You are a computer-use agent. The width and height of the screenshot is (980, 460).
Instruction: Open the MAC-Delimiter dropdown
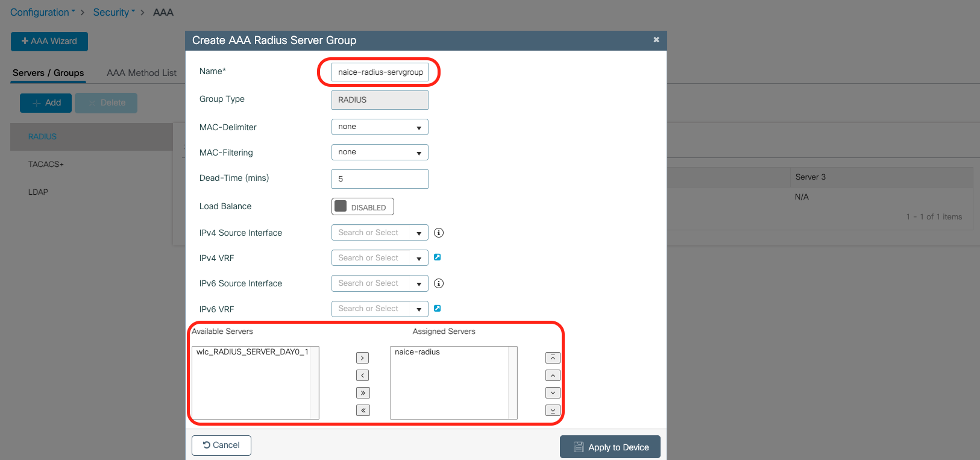[x=380, y=127]
